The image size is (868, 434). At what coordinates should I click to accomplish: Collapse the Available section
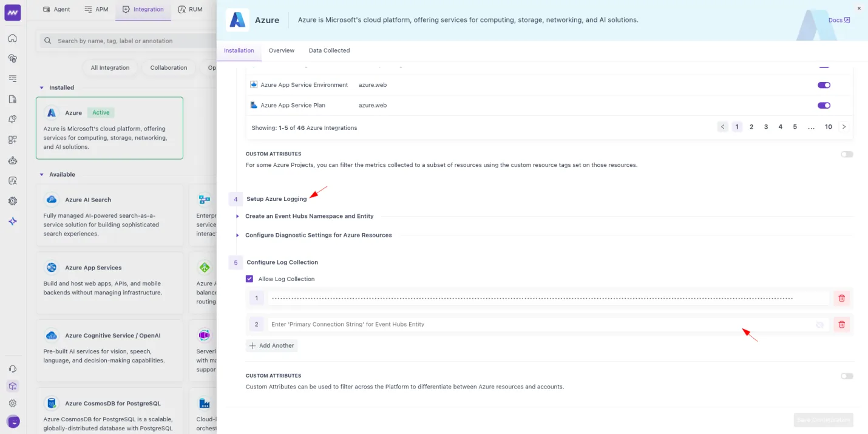coord(42,174)
